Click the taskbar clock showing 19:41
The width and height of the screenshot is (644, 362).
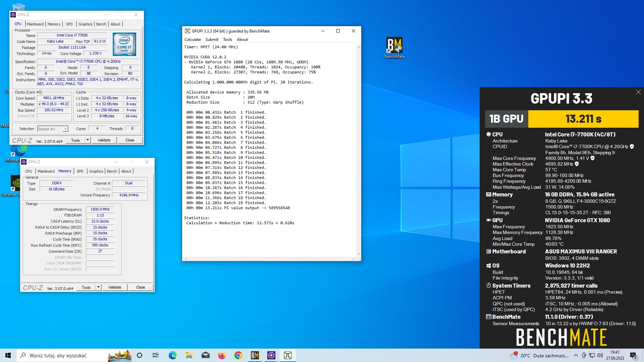[615, 355]
